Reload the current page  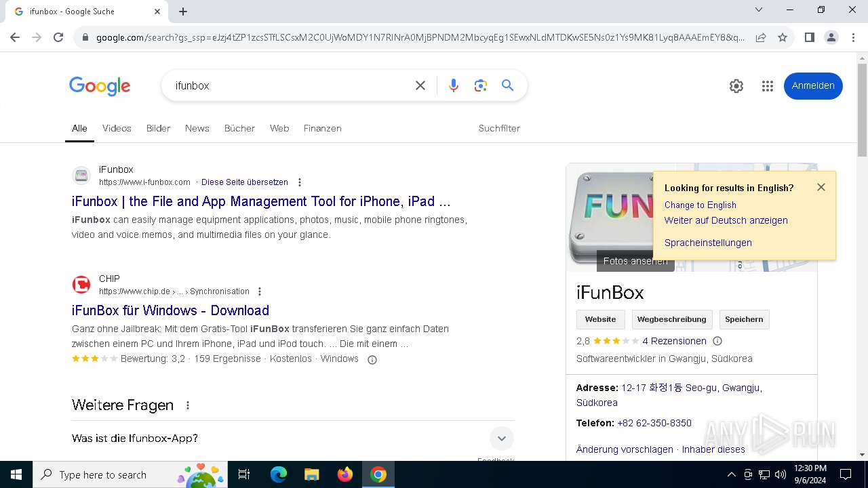(x=58, y=37)
